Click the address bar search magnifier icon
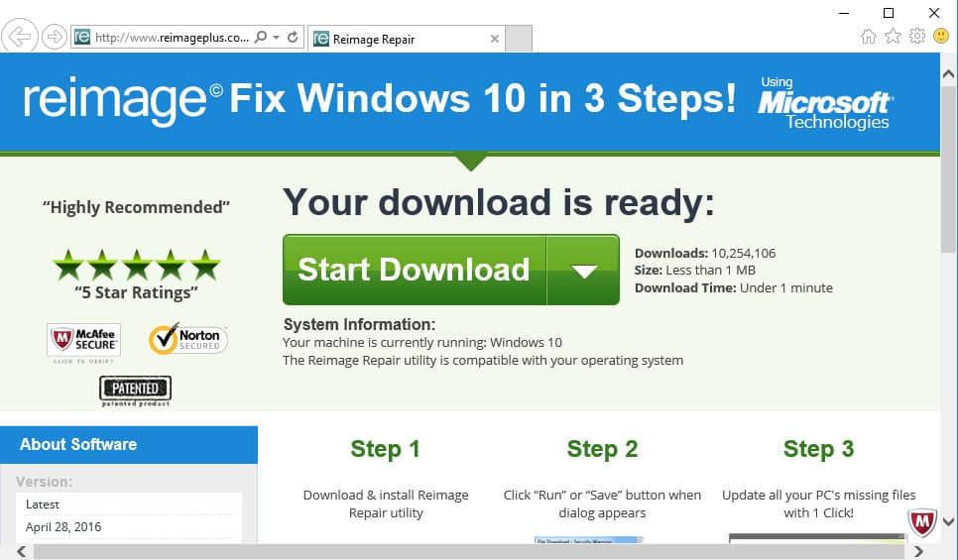The width and height of the screenshot is (958, 560). (x=260, y=38)
